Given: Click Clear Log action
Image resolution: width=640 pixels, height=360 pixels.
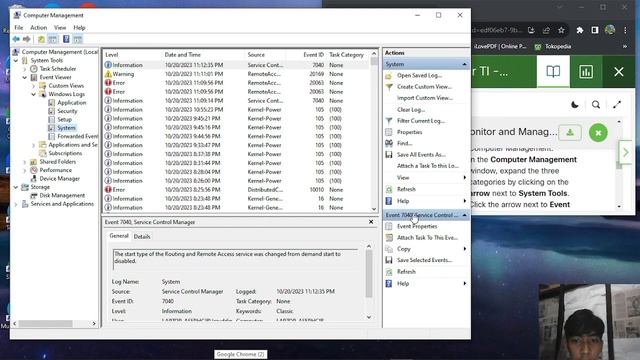Looking at the screenshot, I should tap(411, 109).
